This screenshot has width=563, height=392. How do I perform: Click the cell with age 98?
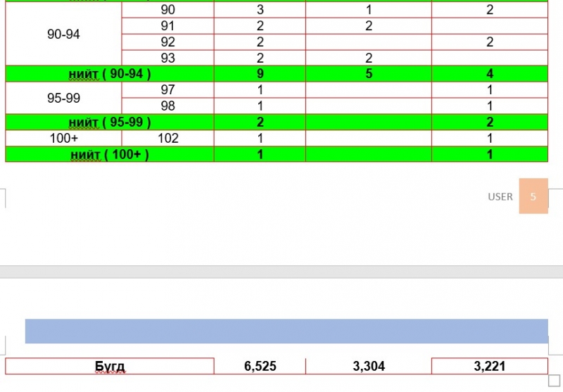pos(167,106)
